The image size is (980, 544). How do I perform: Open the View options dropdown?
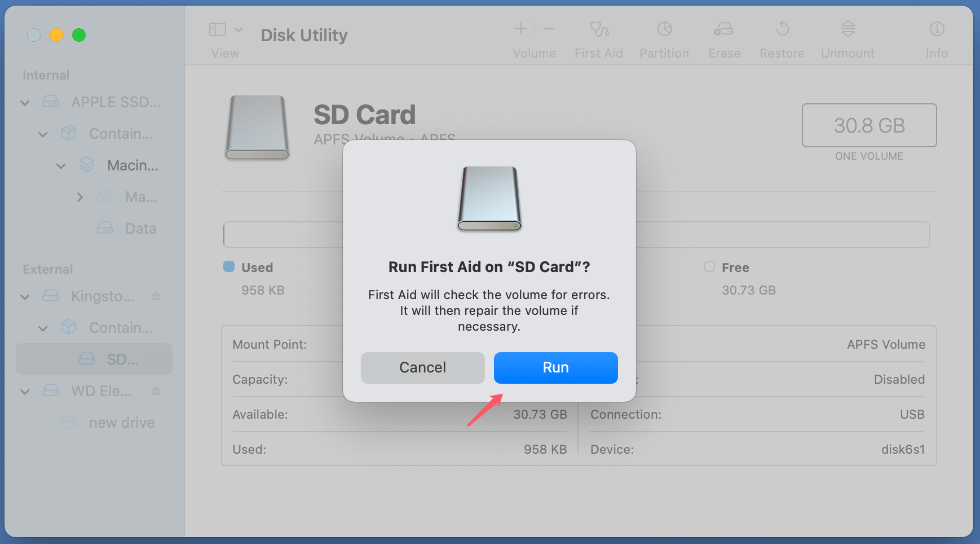pos(238,29)
